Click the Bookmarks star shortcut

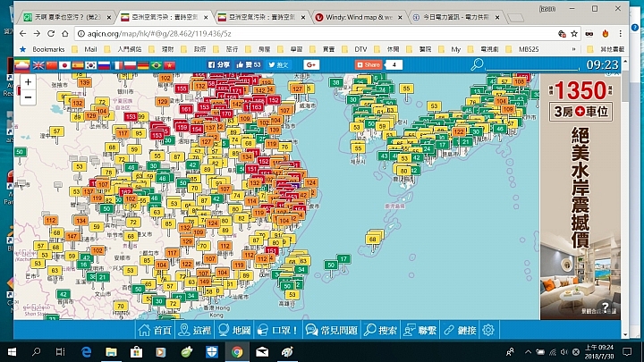[x=43, y=49]
